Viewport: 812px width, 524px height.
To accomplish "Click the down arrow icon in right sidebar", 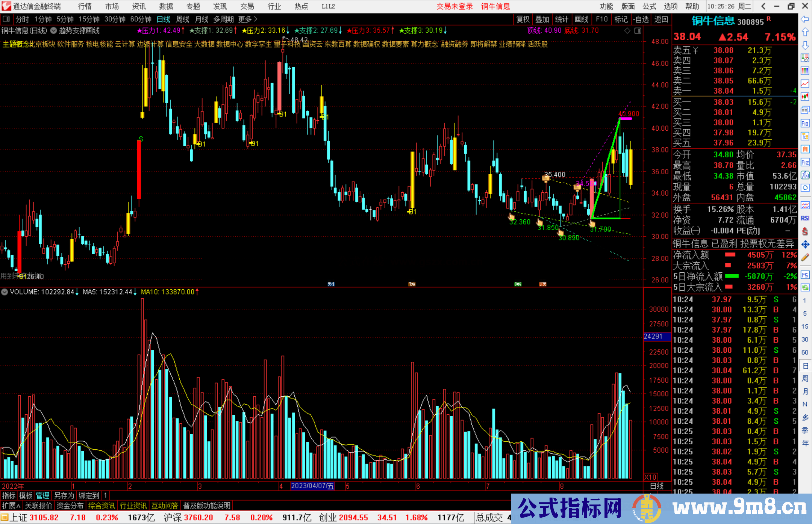I will [x=805, y=45].
